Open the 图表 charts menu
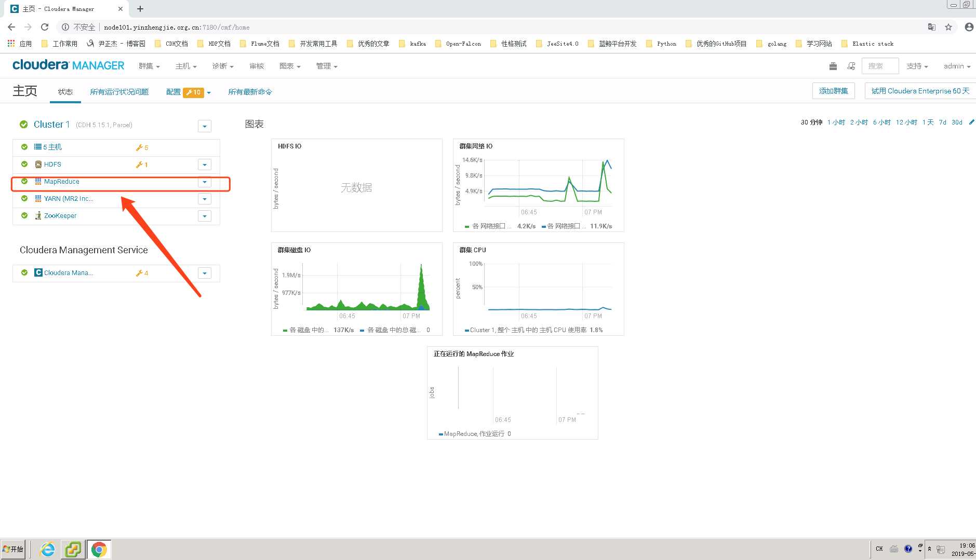 click(290, 66)
